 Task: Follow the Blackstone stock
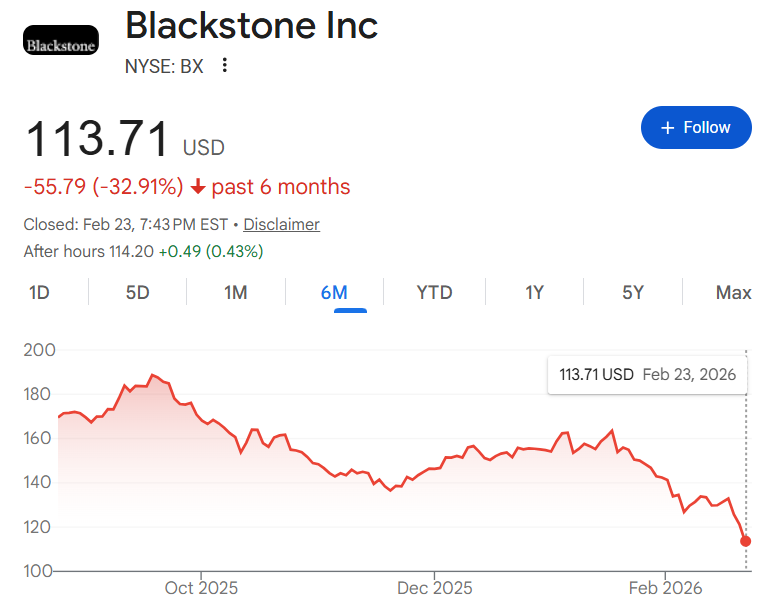696,128
